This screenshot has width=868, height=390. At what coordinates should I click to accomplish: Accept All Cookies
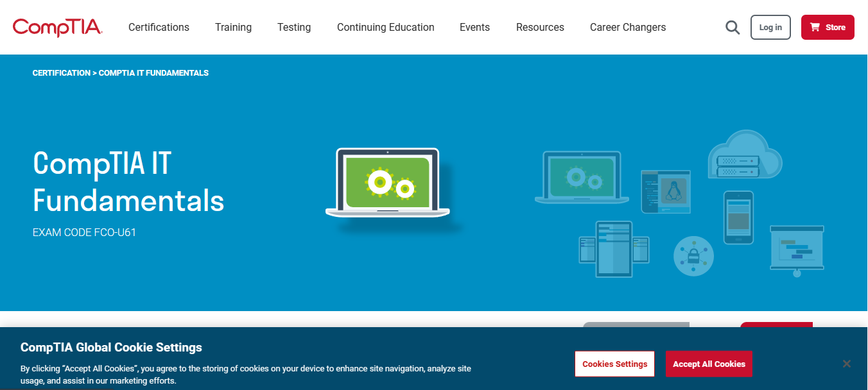[709, 364]
